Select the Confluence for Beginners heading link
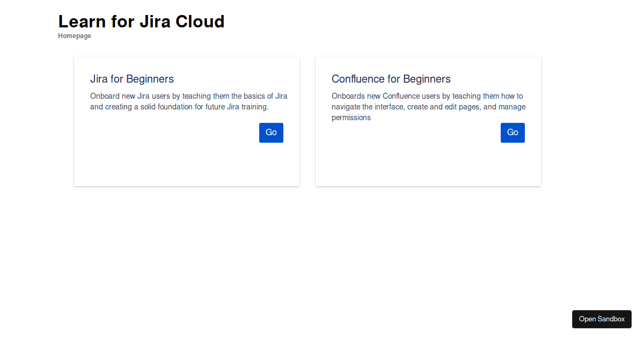The image size is (644, 338). (x=391, y=79)
